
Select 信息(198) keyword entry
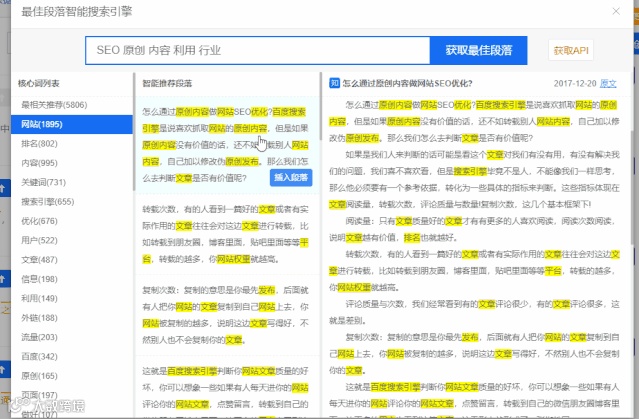pyautogui.click(x=72, y=279)
